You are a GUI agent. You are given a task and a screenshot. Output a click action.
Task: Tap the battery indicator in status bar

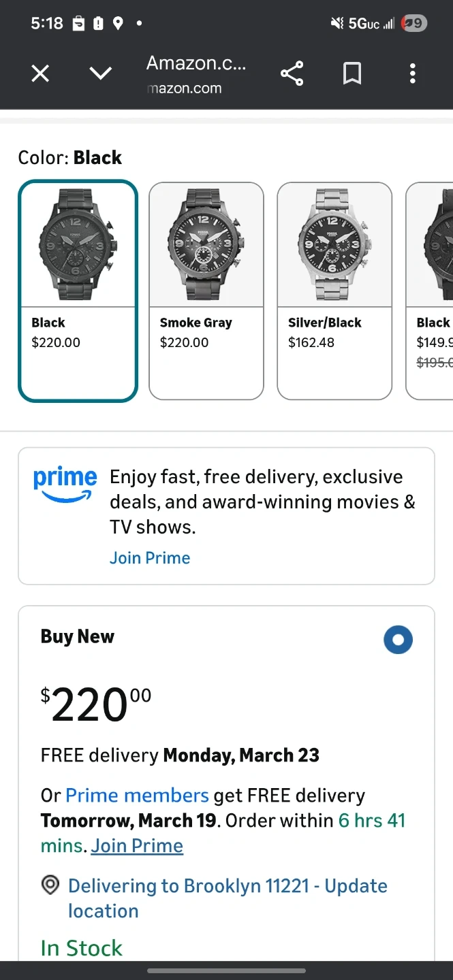coord(414,24)
